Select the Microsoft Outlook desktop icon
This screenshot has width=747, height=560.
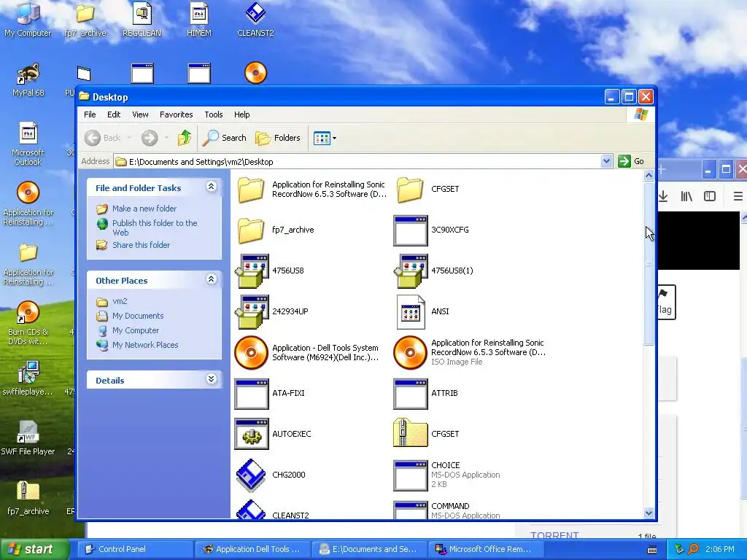pyautogui.click(x=28, y=144)
